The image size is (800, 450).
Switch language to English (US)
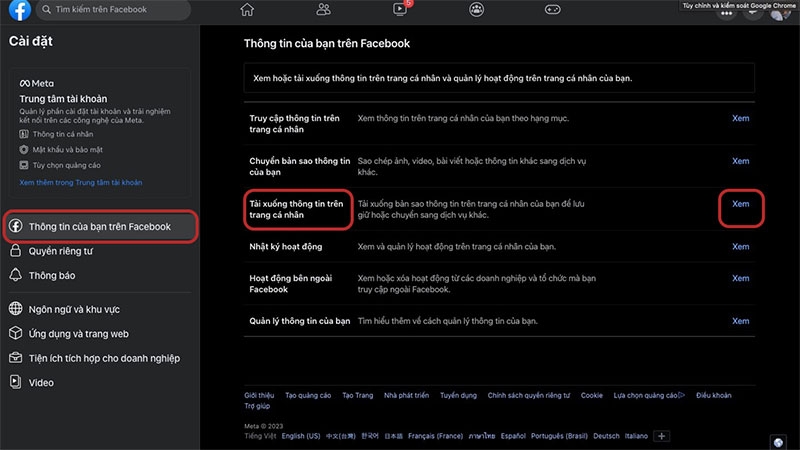pos(301,436)
